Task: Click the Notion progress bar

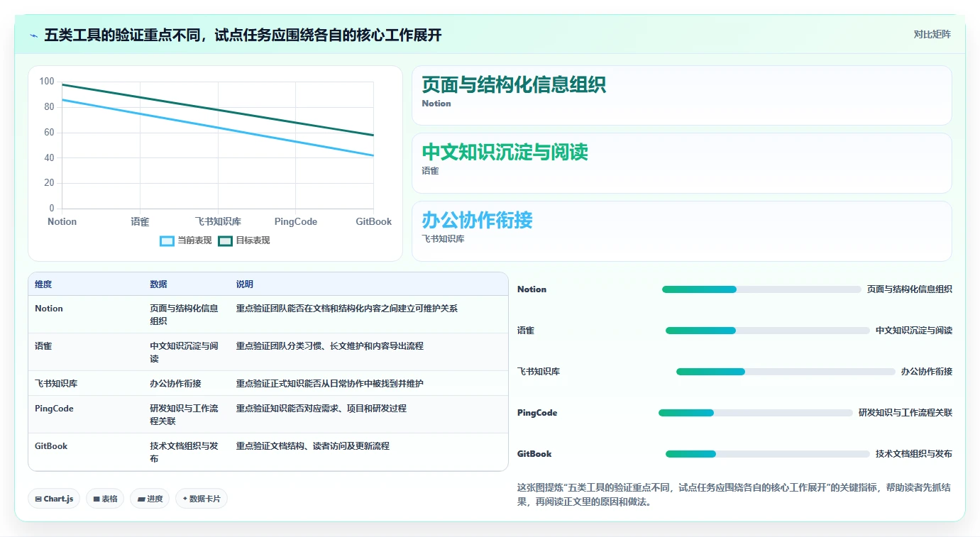Action: 761,289
